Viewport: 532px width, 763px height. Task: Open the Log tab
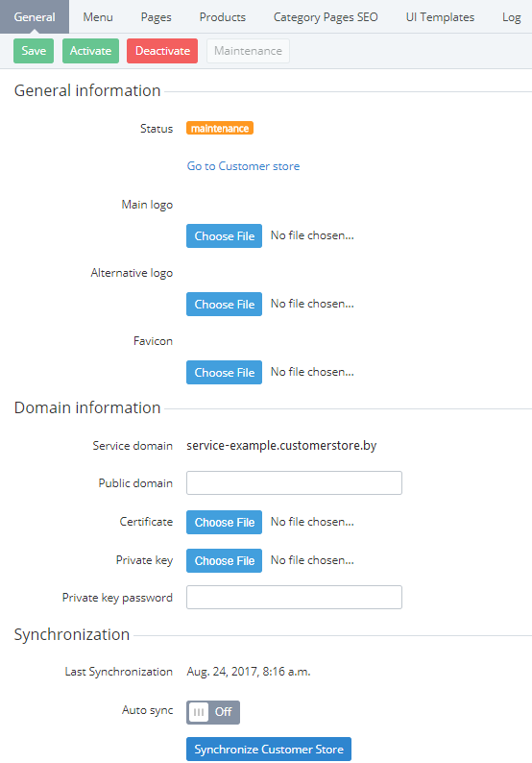[511, 17]
